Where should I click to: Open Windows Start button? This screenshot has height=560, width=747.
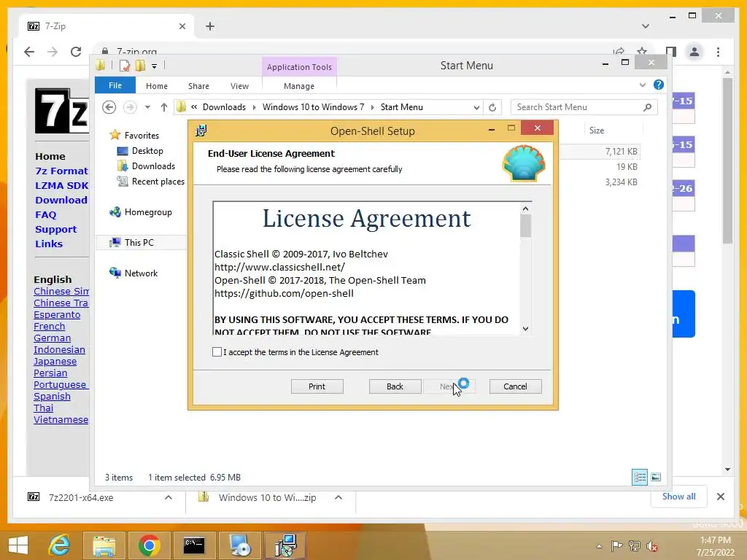click(18, 545)
